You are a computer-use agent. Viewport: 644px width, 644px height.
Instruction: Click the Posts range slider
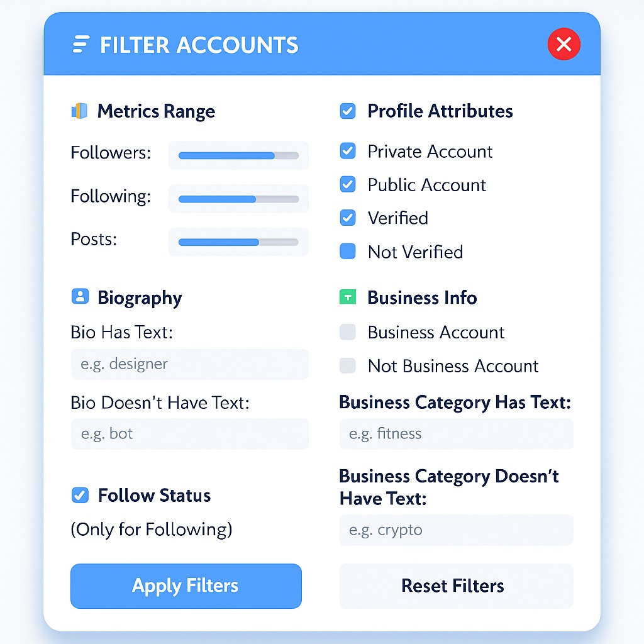click(x=238, y=242)
